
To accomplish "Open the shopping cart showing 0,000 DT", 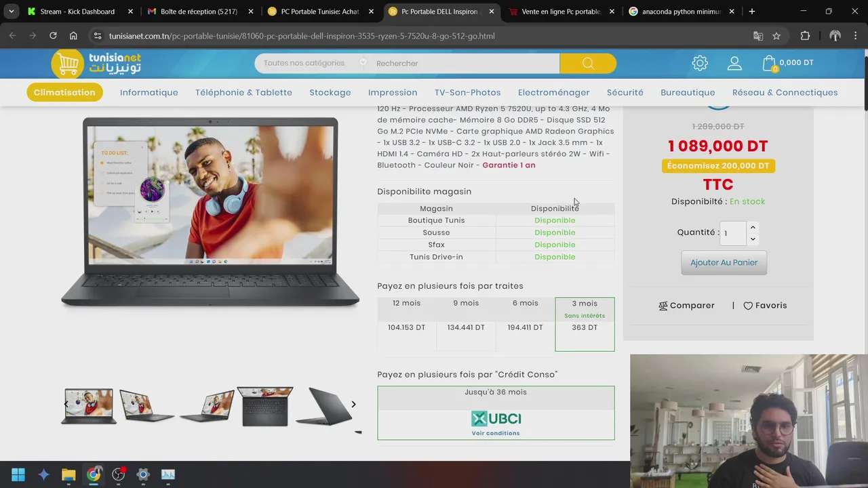I will click(x=788, y=63).
